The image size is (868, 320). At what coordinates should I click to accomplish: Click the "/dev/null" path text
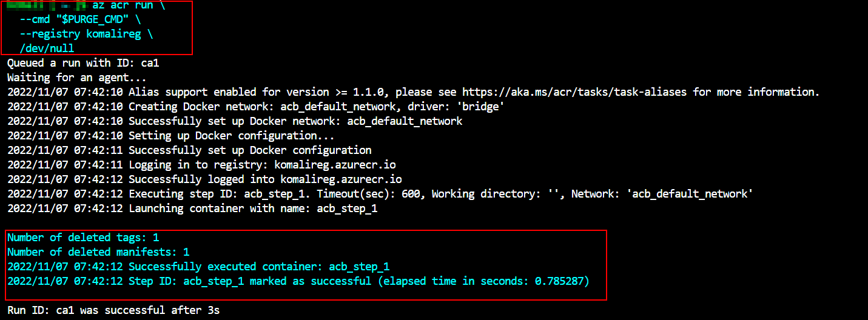(47, 48)
